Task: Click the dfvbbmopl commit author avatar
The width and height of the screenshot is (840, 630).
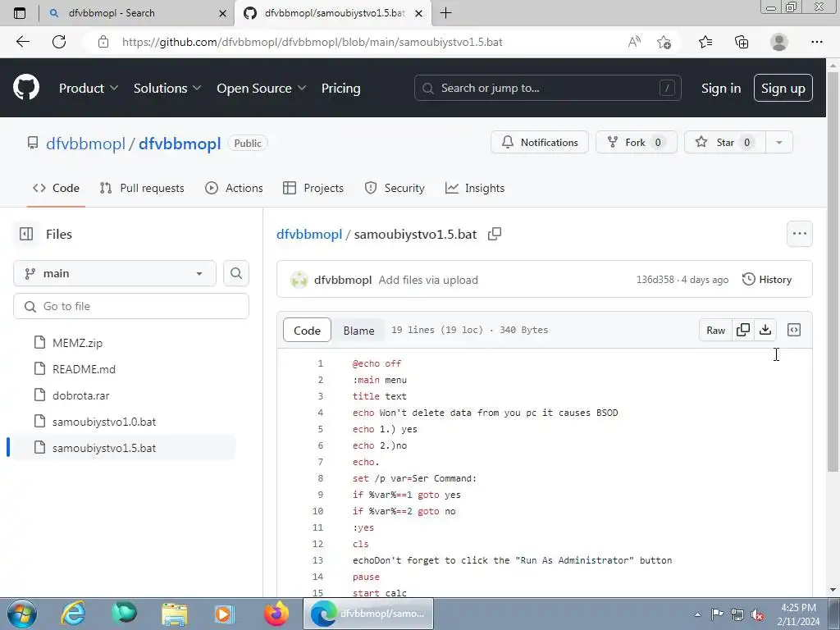Action: [x=299, y=280]
